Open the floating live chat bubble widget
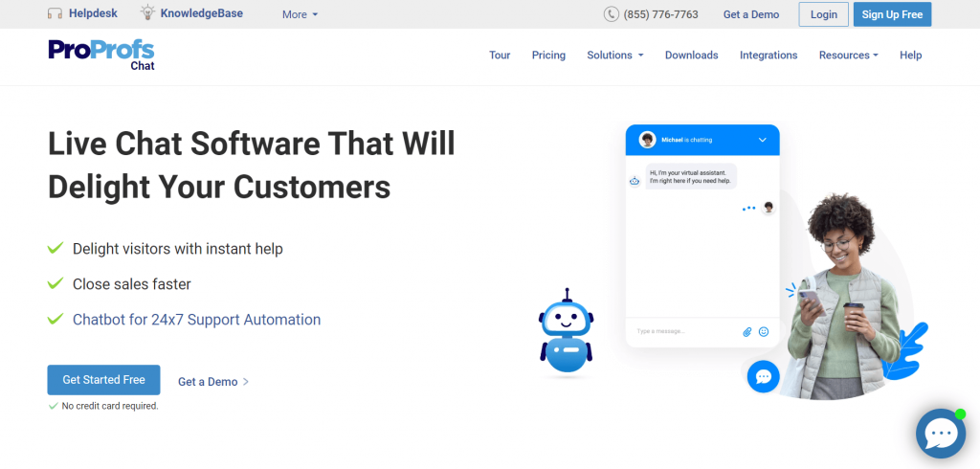This screenshot has height=469, width=980. pyautogui.click(x=941, y=433)
